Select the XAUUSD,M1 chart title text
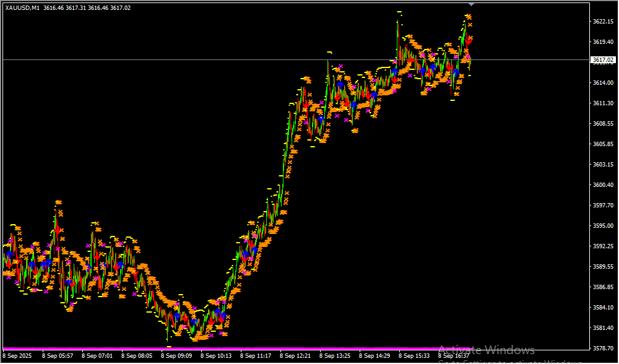The width and height of the screenshot is (619, 364). [22, 8]
